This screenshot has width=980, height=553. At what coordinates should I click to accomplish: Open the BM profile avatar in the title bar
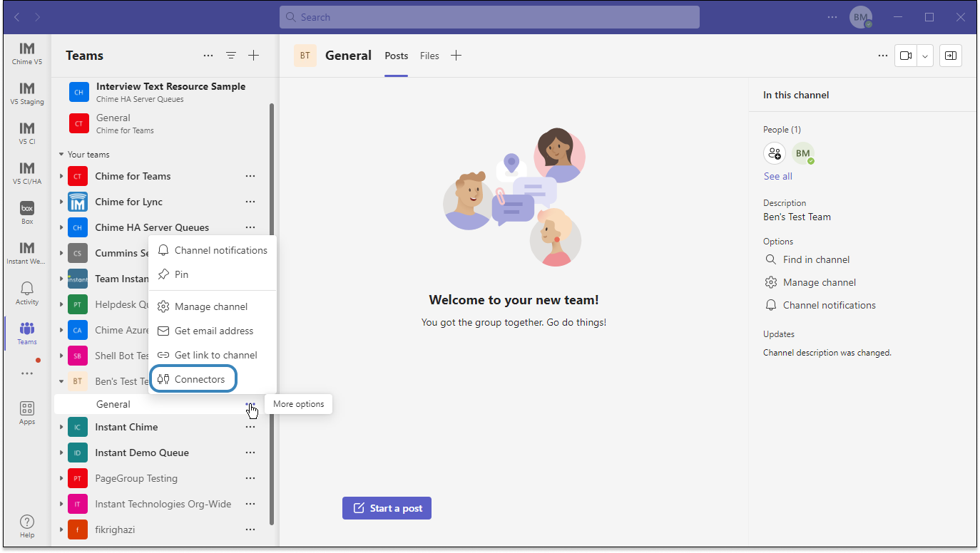click(x=861, y=17)
